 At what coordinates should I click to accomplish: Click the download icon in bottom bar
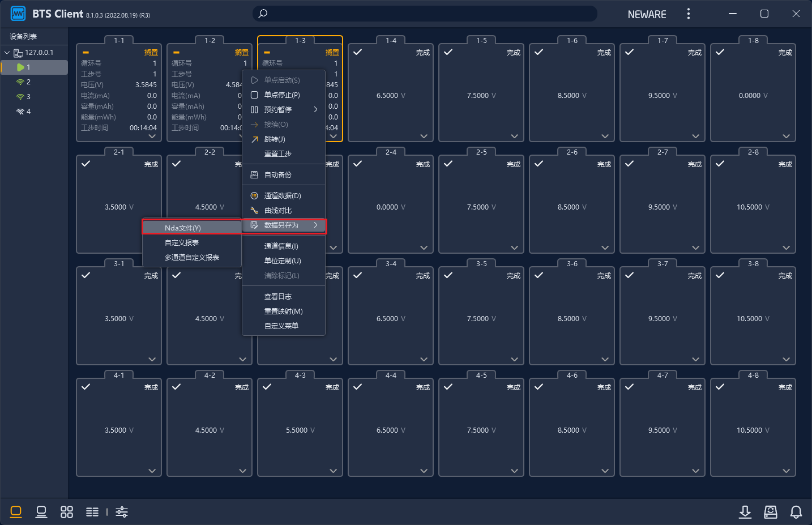click(x=745, y=512)
